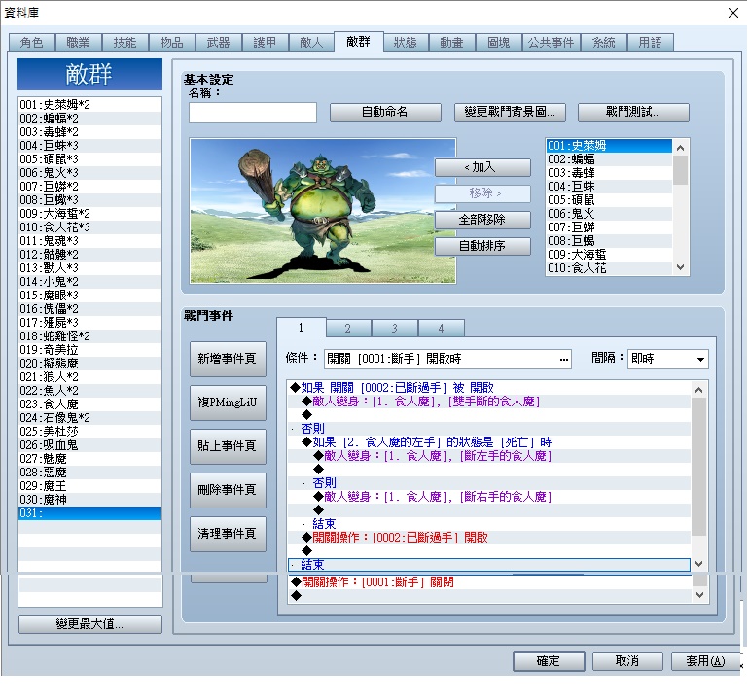The image size is (749, 700).
Task: Open the 武器 tab
Action: click(x=218, y=43)
